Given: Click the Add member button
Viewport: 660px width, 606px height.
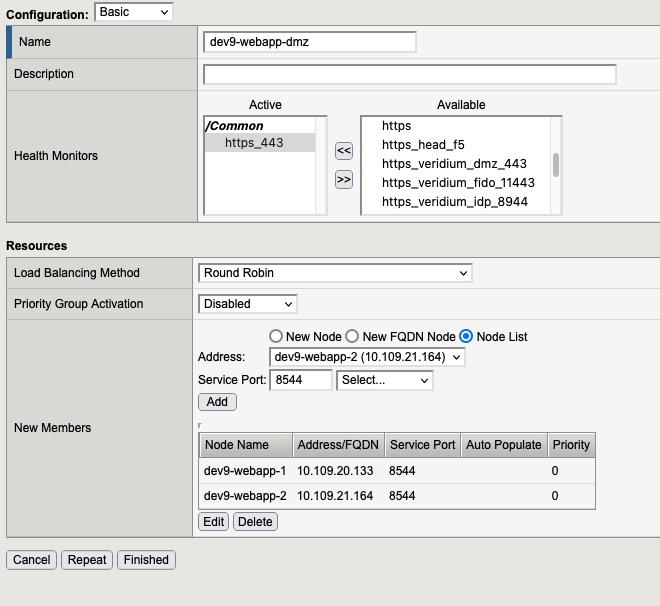Looking at the screenshot, I should pos(217,402).
